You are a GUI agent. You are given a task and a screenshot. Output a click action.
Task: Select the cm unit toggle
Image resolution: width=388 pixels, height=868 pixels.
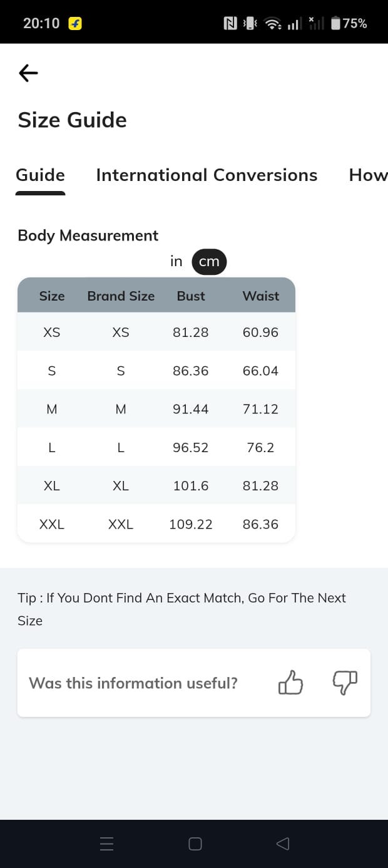pos(209,262)
